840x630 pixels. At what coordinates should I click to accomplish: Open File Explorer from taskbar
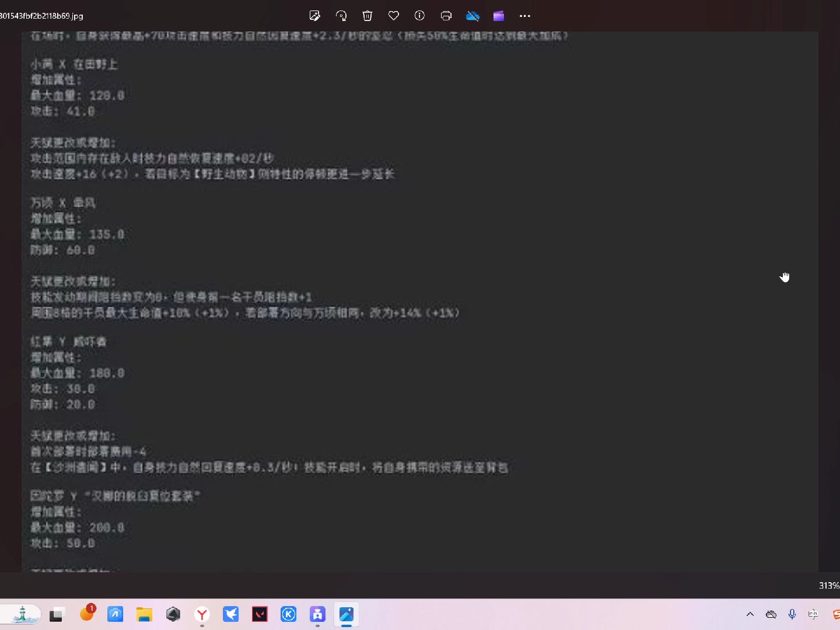(x=144, y=614)
